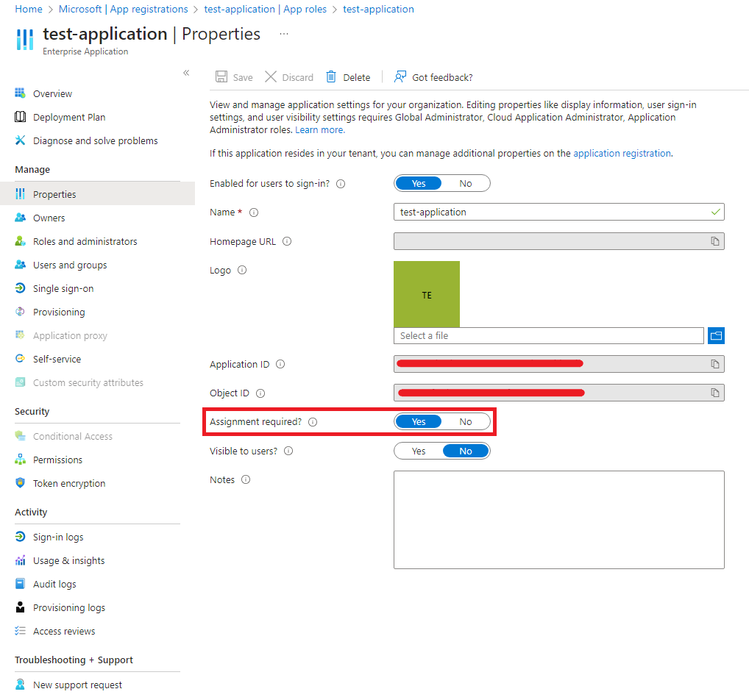This screenshot has width=749, height=700.
Task: Click the Token encryption shield icon
Action: (x=20, y=483)
